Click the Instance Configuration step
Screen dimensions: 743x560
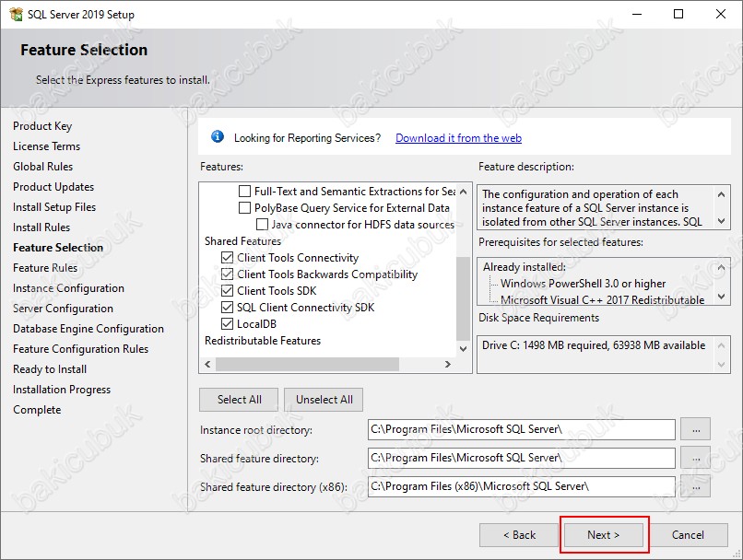point(68,288)
